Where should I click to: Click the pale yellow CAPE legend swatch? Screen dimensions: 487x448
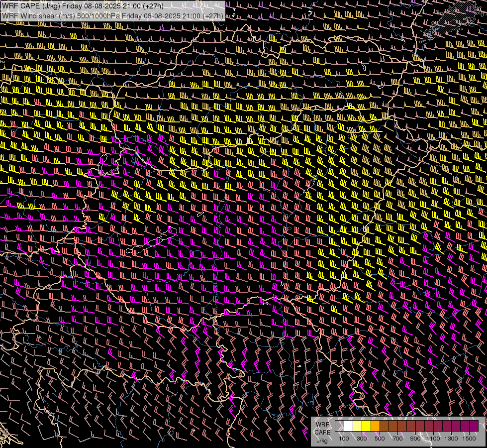point(358,426)
